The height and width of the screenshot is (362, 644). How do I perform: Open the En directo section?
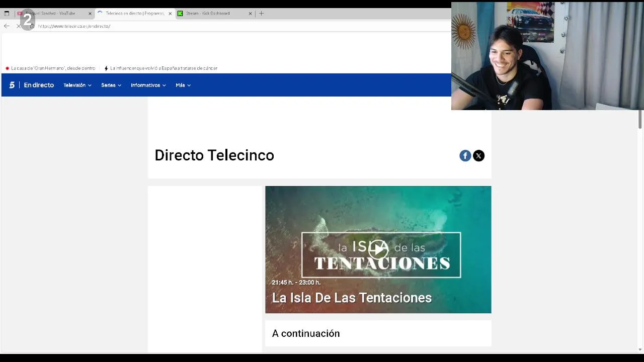(39, 85)
